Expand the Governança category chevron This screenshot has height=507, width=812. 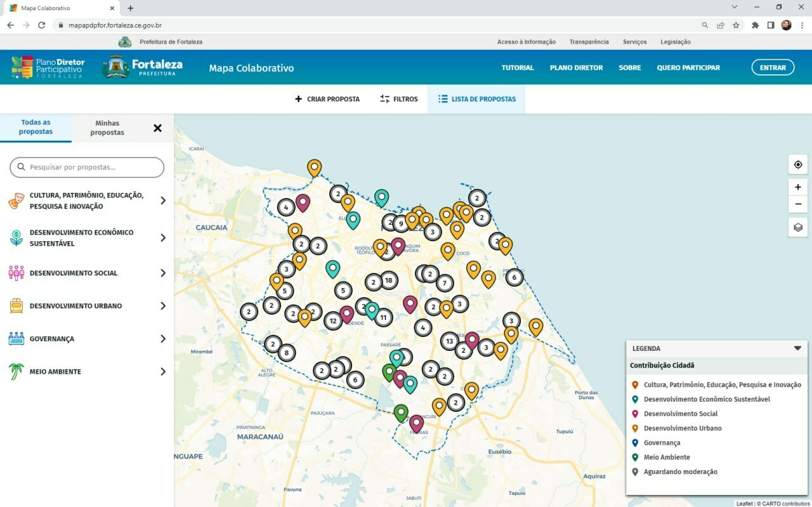(x=162, y=339)
